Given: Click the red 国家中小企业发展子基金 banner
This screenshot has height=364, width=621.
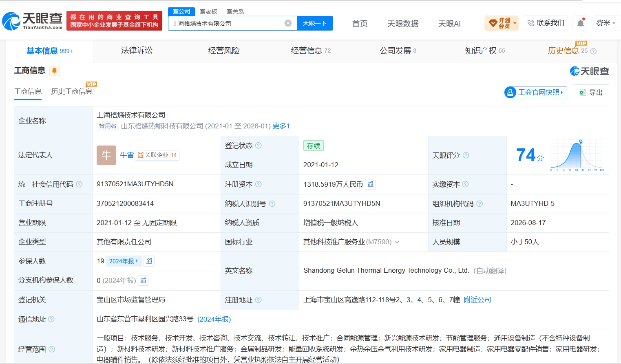Looking at the screenshot, I should coord(114,21).
